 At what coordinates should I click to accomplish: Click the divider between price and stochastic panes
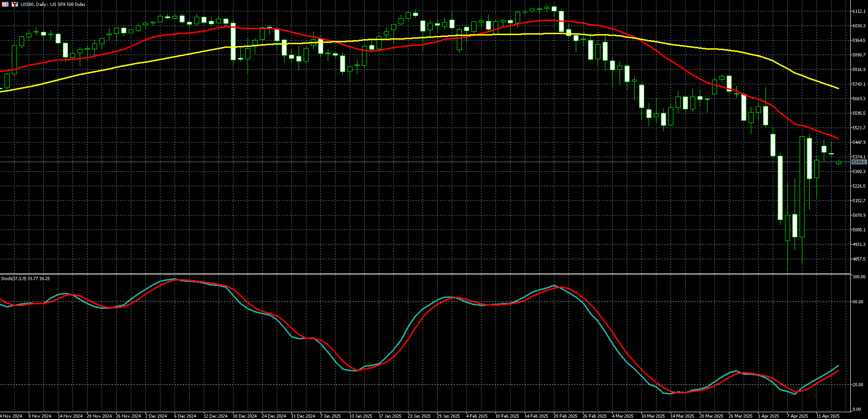click(424, 274)
